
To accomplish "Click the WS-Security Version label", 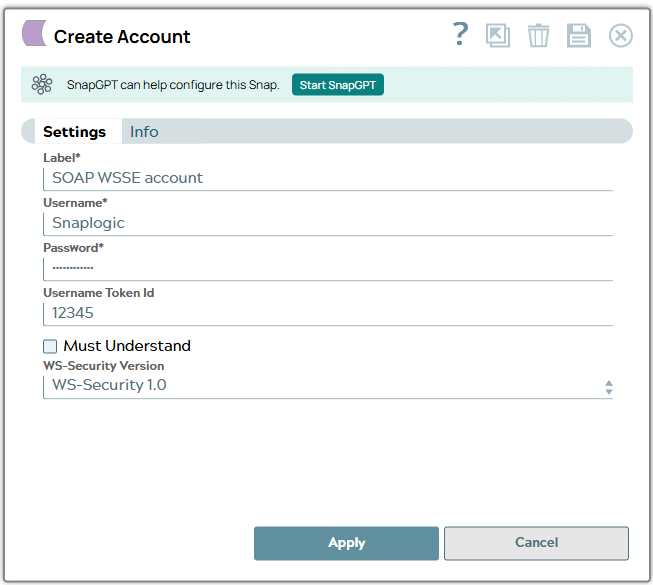I will tap(104, 366).
